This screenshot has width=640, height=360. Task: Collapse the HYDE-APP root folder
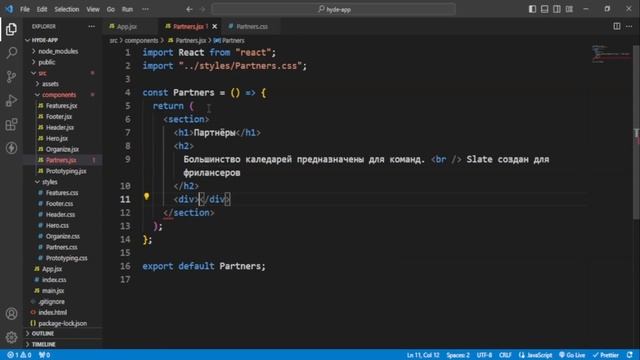pyautogui.click(x=45, y=40)
